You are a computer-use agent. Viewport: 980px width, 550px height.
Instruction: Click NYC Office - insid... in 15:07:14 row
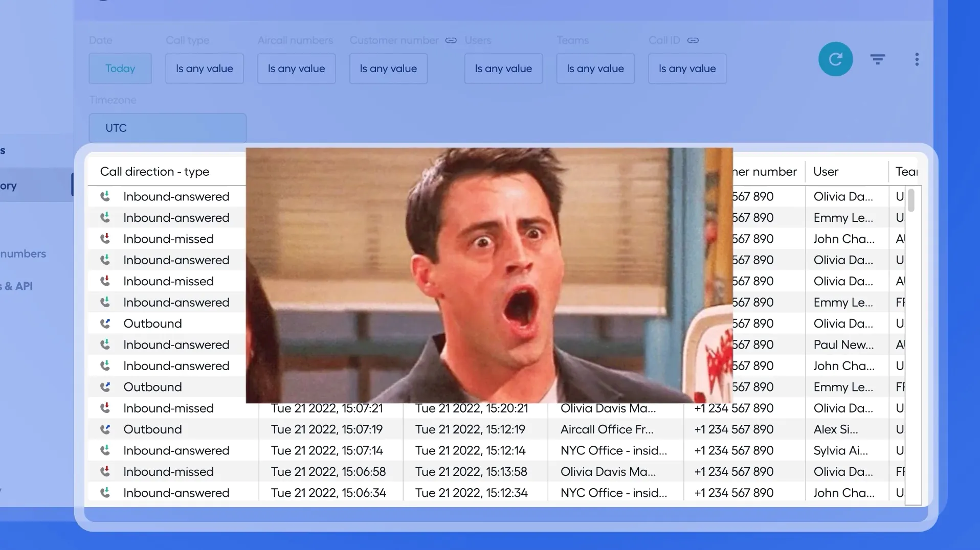[x=614, y=450]
